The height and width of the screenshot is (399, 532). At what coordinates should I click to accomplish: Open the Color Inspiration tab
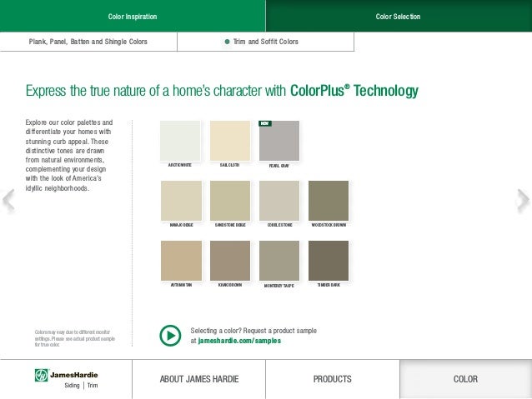tap(133, 16)
